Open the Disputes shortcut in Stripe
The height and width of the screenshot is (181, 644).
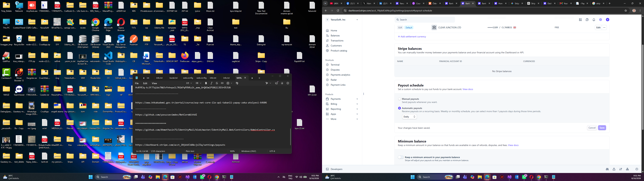coord(333,70)
